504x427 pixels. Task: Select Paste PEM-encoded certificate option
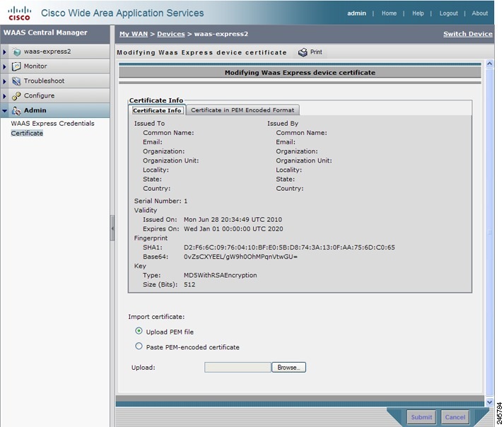click(139, 346)
